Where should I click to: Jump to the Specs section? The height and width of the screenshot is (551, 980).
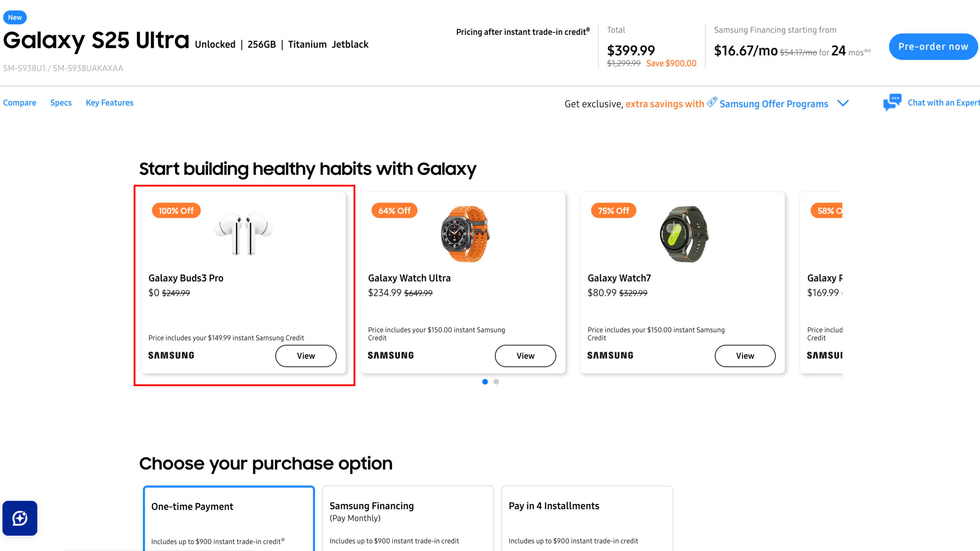pos(61,103)
